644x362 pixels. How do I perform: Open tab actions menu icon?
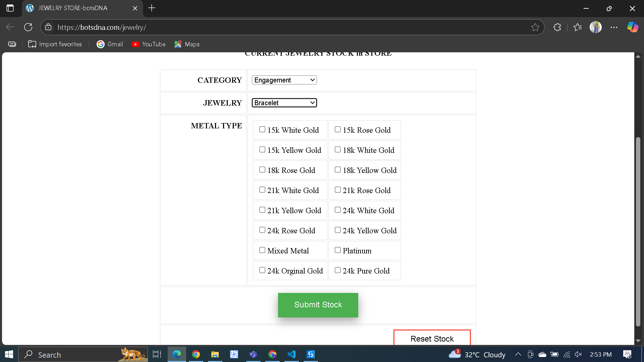pyautogui.click(x=10, y=8)
